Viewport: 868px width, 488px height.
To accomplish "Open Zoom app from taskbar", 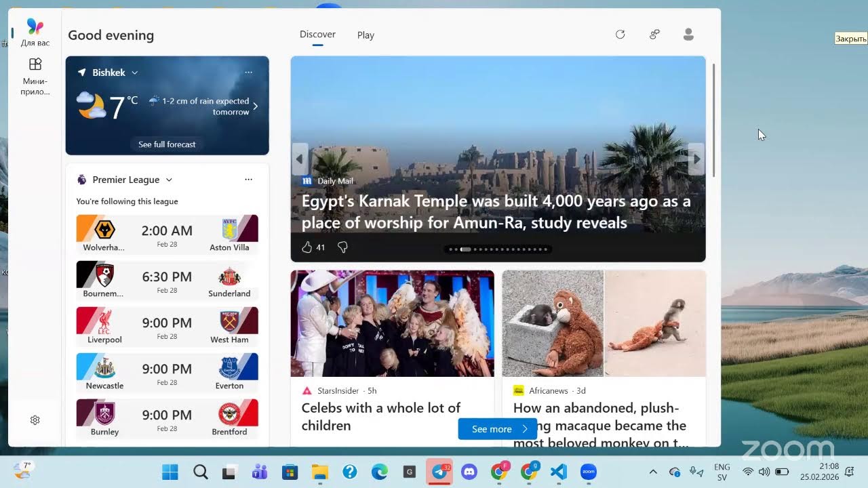I will [588, 472].
